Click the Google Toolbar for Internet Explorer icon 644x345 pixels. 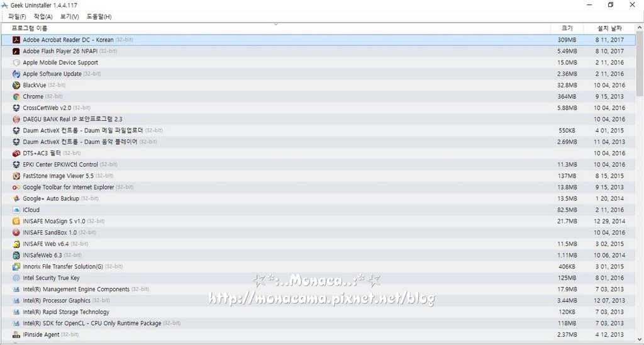pos(16,187)
